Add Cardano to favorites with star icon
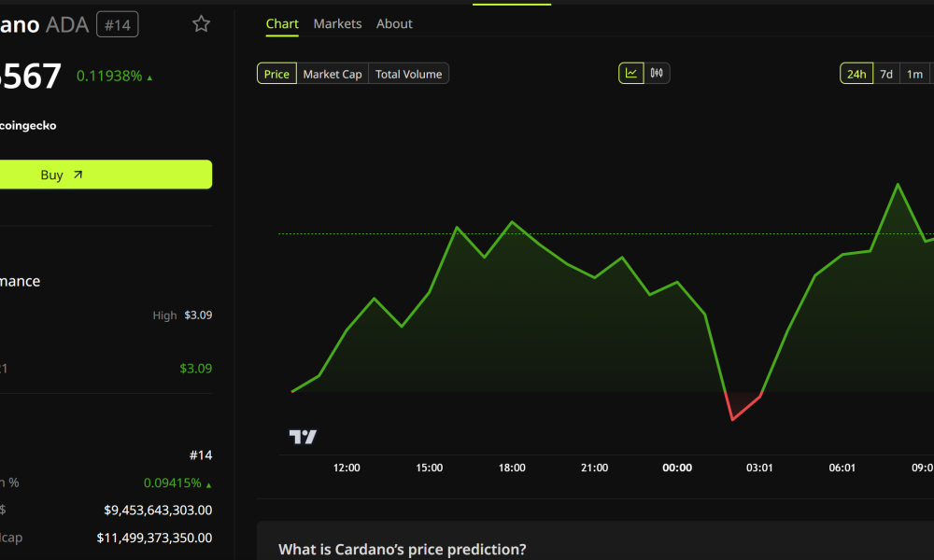The image size is (934, 560). (202, 24)
